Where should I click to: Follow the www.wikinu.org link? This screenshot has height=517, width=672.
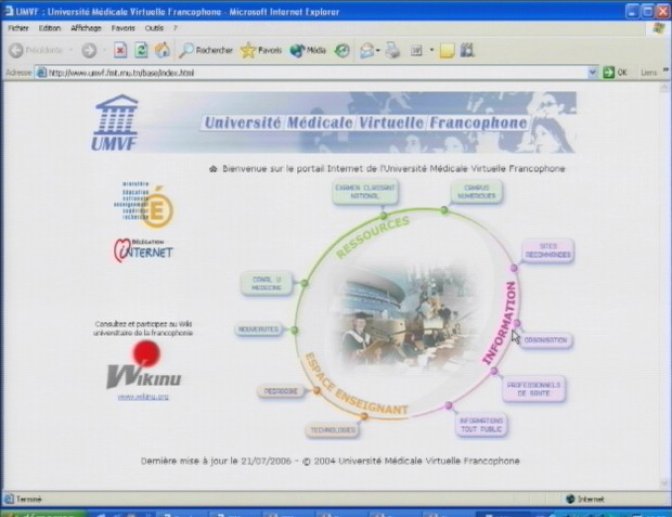click(143, 397)
